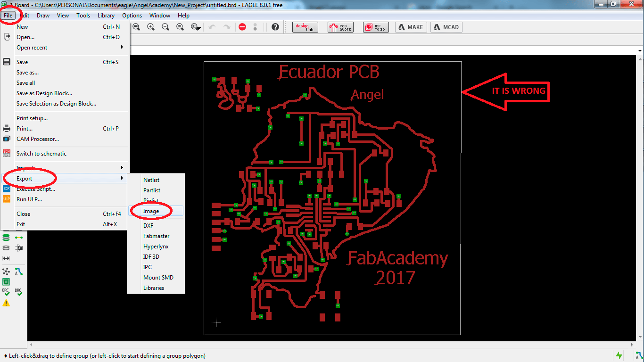Select Fabmaster export option
The image size is (644, 362).
click(156, 236)
